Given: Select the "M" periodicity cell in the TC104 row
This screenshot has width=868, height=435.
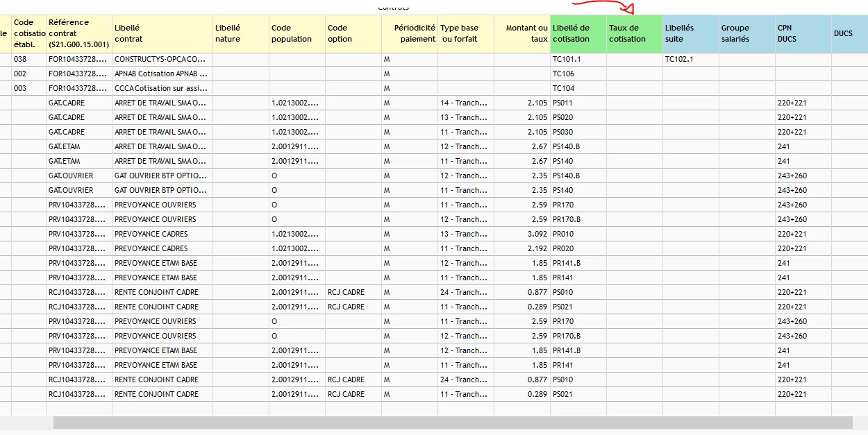Looking at the screenshot, I should (x=410, y=89).
